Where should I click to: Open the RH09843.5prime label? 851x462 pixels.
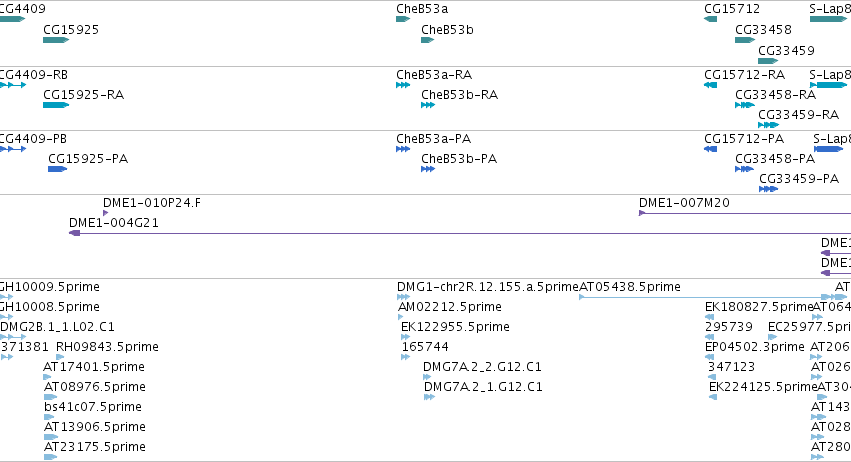107,346
